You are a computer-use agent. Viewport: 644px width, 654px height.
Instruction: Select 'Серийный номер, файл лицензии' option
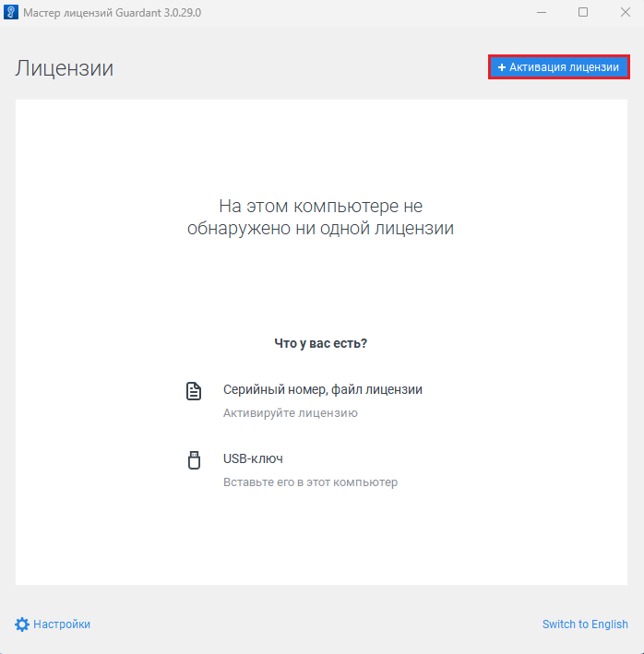point(322,390)
